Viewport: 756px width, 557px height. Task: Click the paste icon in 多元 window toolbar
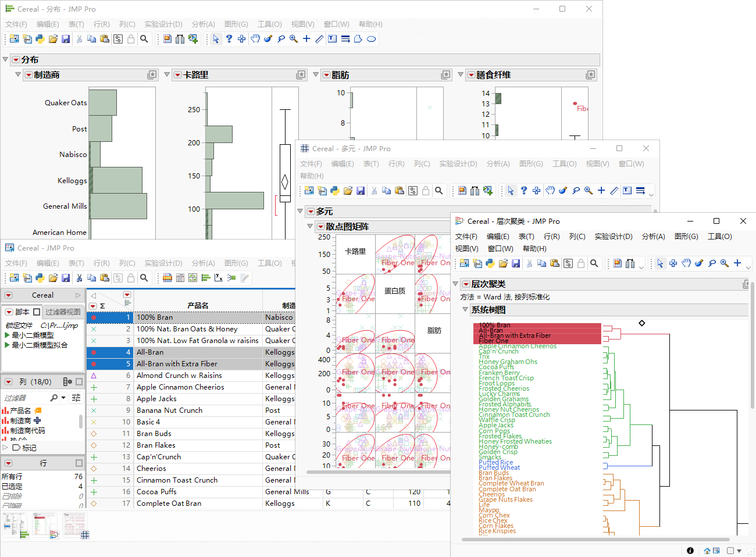point(400,191)
